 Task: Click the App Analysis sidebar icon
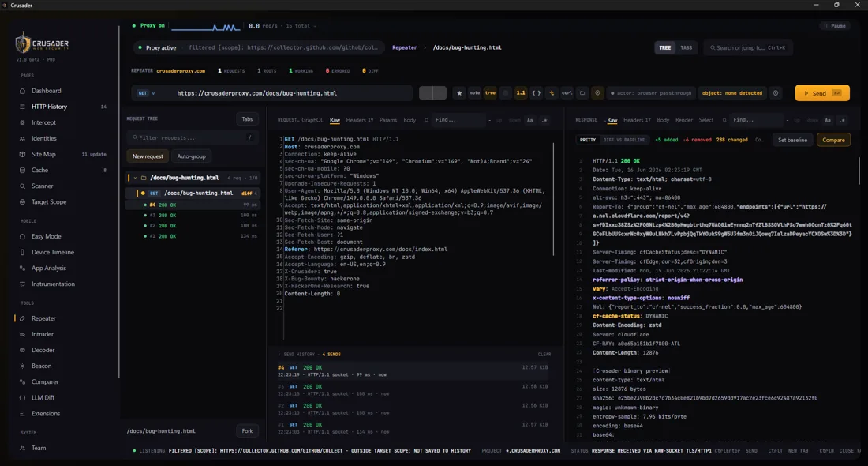(23, 269)
